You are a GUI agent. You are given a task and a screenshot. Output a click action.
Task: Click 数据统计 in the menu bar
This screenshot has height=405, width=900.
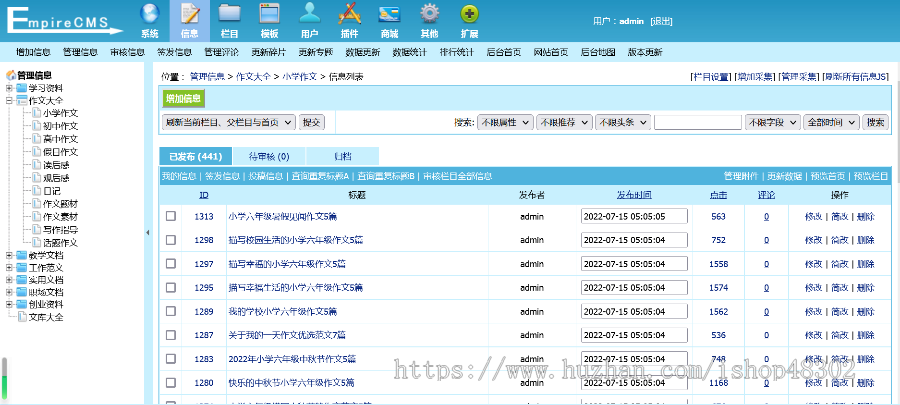(x=409, y=51)
